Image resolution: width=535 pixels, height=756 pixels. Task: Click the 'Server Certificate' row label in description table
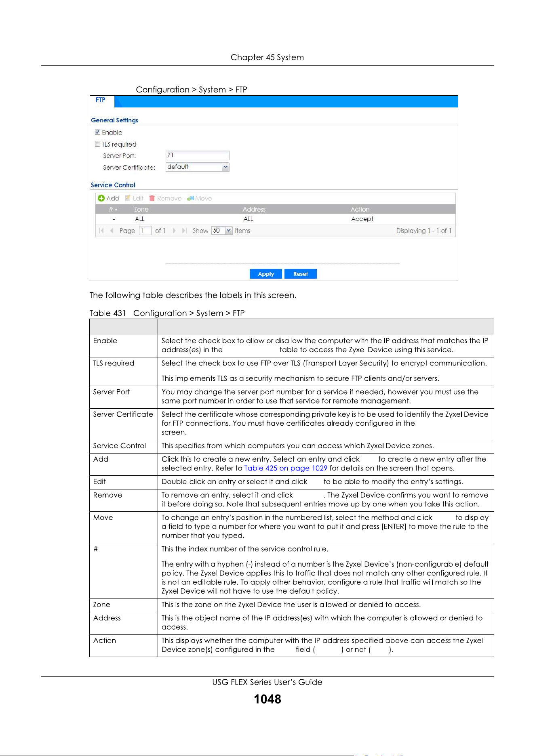pos(123,414)
